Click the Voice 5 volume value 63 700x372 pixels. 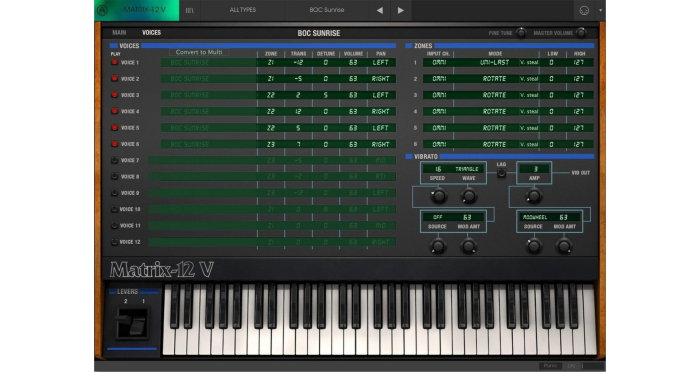point(353,128)
